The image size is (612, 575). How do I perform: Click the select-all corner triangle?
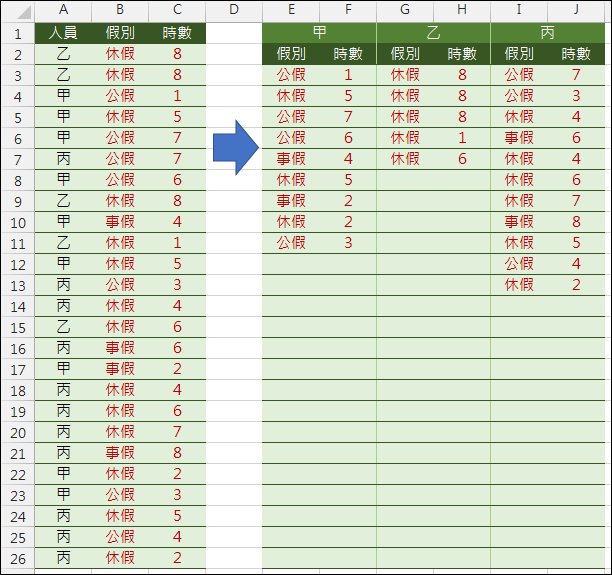24,12
